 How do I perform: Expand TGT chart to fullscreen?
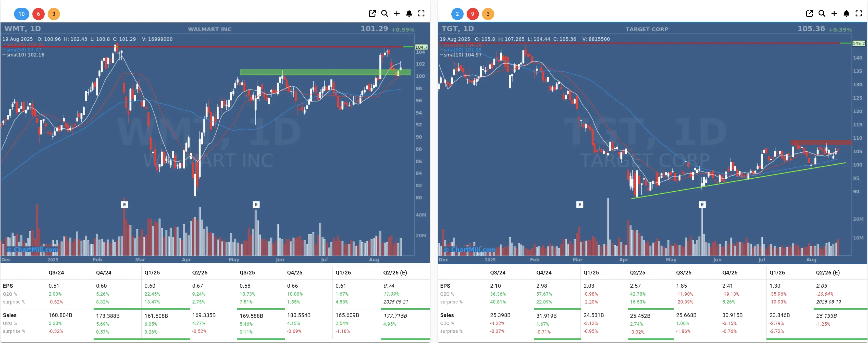pos(859,14)
